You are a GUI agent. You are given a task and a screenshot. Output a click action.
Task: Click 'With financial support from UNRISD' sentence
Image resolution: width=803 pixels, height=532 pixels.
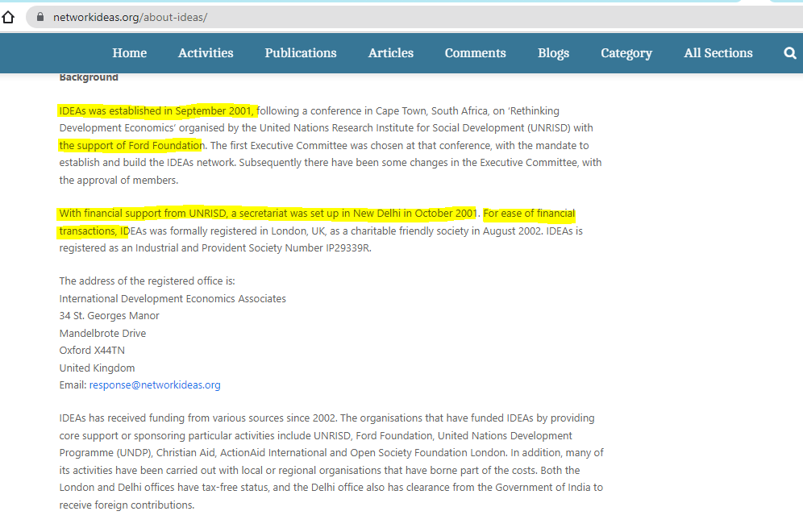coord(143,214)
